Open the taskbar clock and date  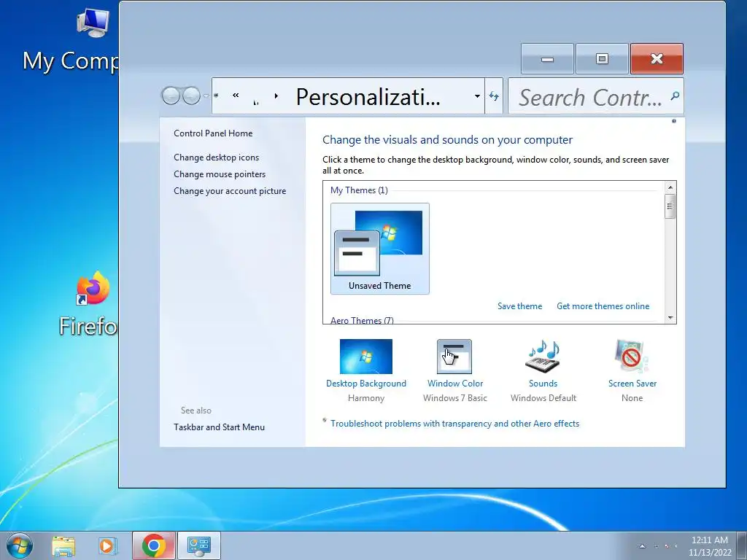pyautogui.click(x=709, y=546)
